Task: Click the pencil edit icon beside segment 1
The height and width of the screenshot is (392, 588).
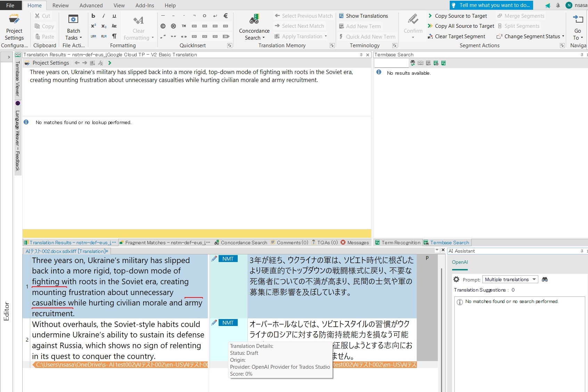Action: tap(213, 259)
